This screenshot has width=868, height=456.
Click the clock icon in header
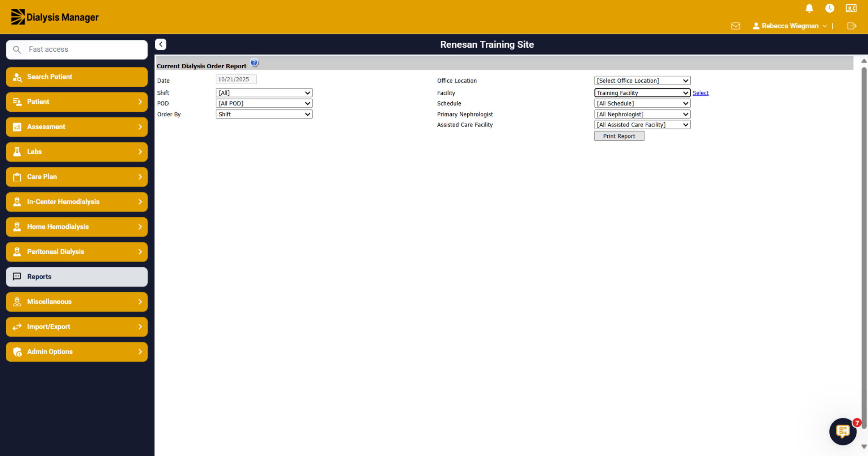830,8
